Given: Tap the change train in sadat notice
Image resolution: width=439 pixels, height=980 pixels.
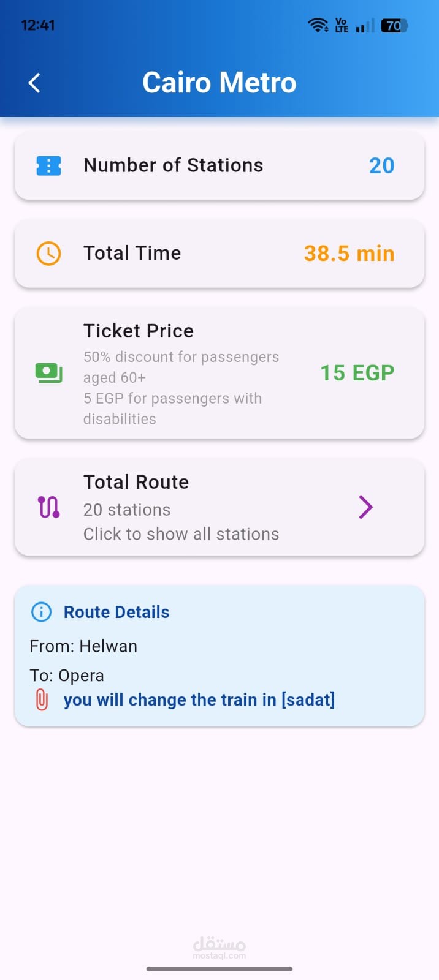Looking at the screenshot, I should point(199,700).
